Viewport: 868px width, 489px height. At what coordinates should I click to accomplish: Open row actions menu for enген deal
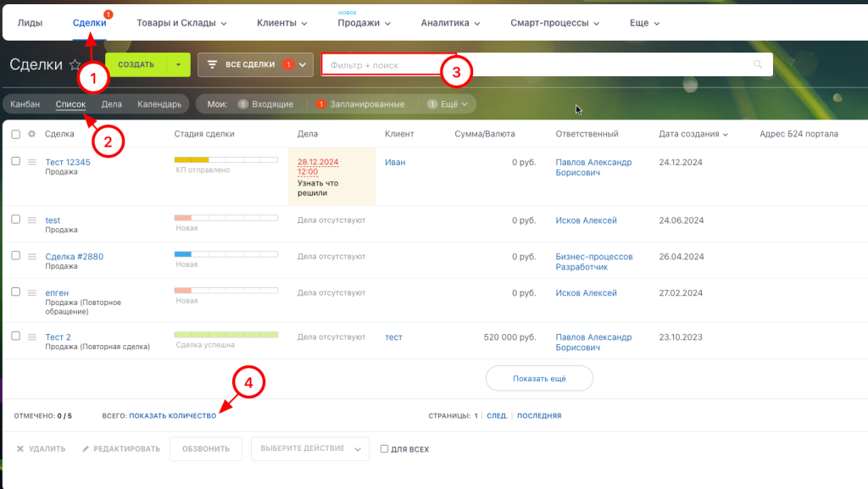click(32, 292)
